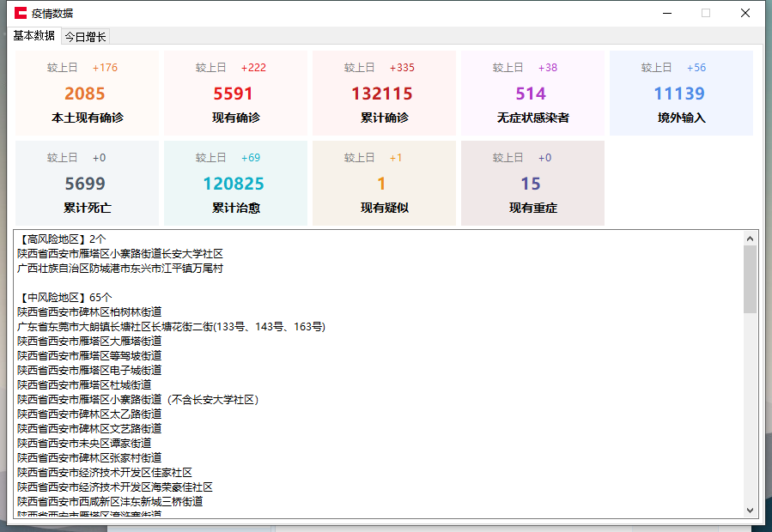
Task: Click scrollbar up arrow in risk list
Action: coord(750,239)
